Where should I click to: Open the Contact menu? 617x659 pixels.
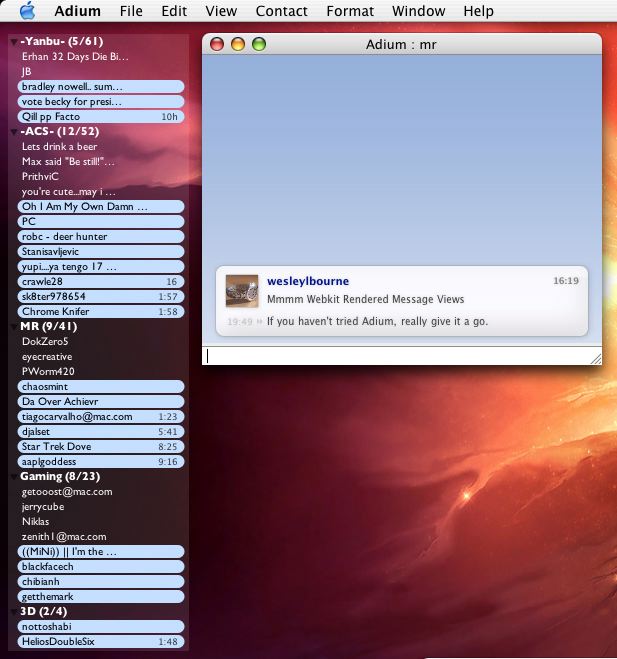[x=281, y=11]
